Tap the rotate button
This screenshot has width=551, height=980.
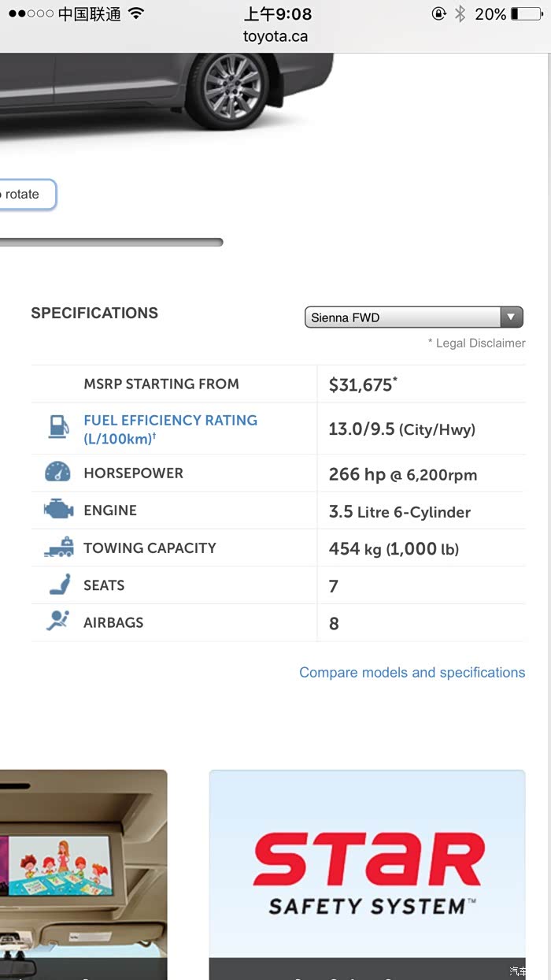coord(25,195)
